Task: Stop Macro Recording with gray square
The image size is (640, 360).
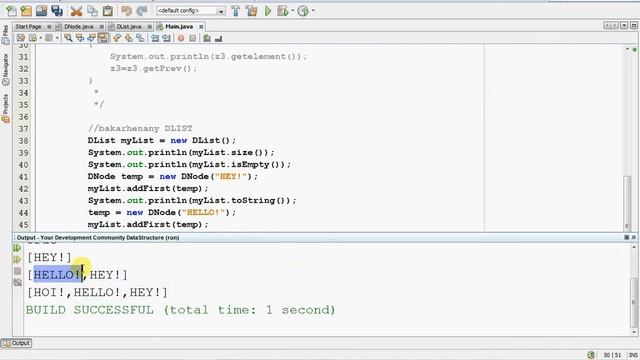Action: click(193, 38)
